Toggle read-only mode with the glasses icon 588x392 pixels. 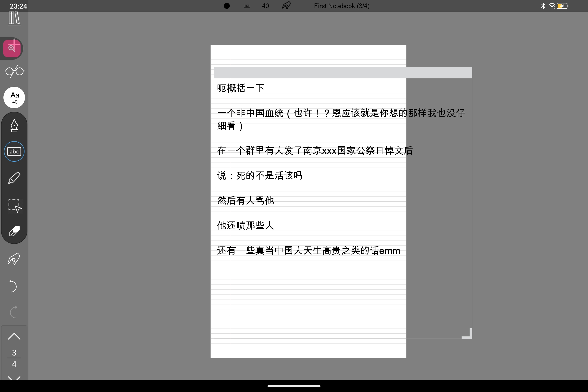(14, 71)
